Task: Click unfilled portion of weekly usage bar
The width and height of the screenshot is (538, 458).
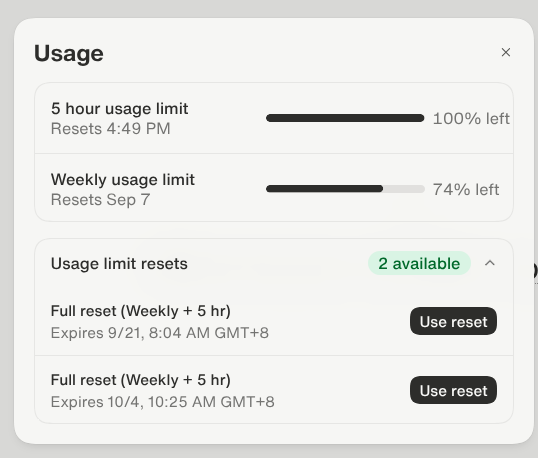Action: [404, 189]
